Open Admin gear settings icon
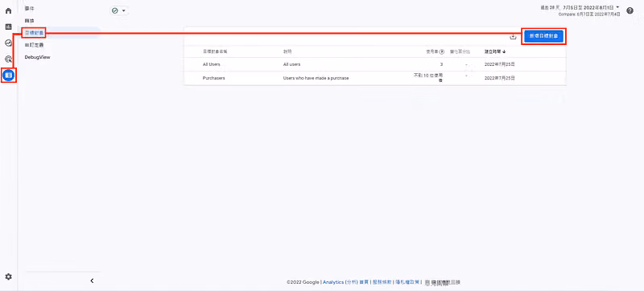The width and height of the screenshot is (644, 291). [x=8, y=277]
